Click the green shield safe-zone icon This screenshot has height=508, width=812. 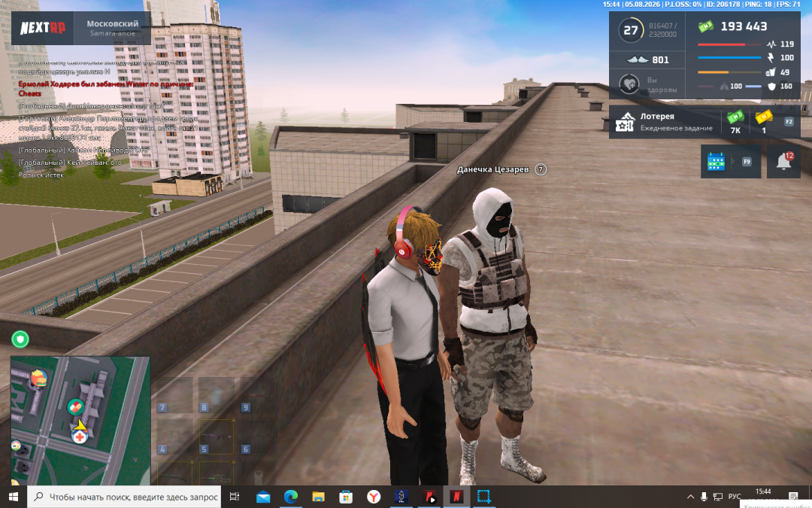[20, 339]
